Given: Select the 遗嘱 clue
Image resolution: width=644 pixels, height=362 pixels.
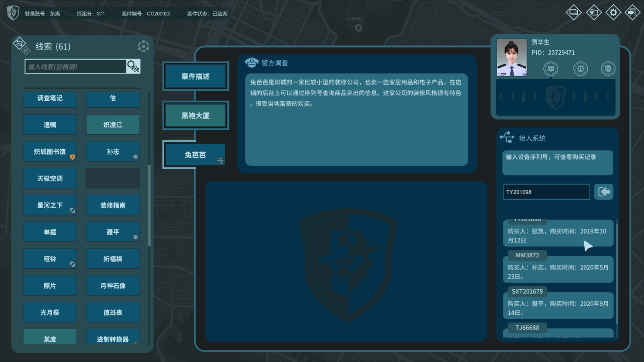Looking at the screenshot, I should pos(50,124).
